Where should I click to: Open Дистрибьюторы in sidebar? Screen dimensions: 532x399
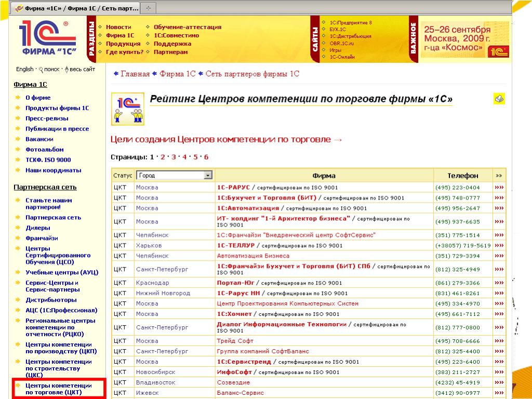[x=51, y=300]
